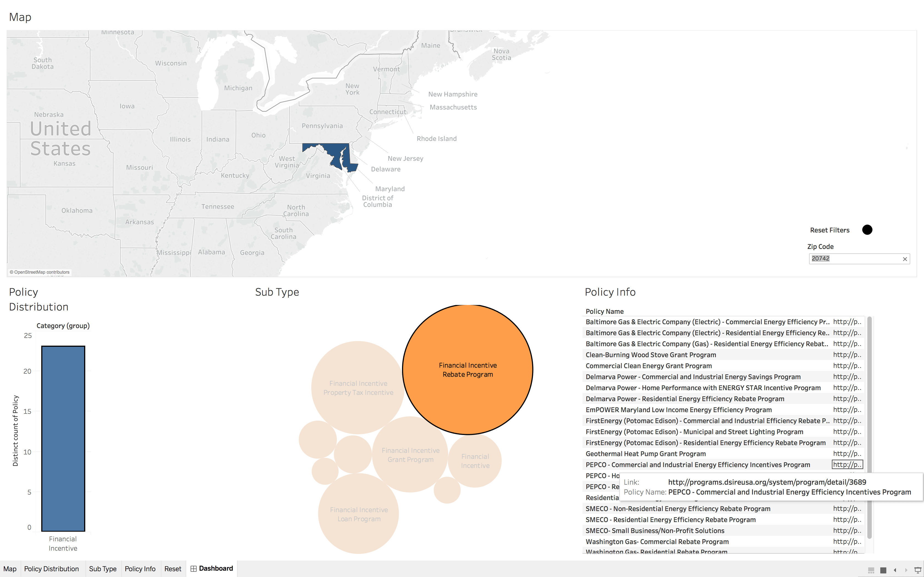The image size is (924, 577).
Task: Switch to Policy Distribution tab
Action: pos(51,568)
